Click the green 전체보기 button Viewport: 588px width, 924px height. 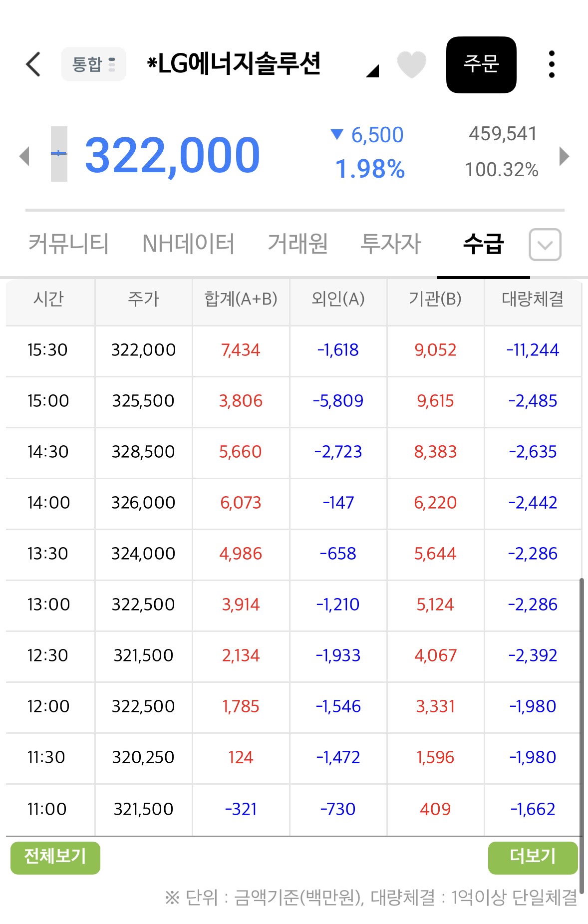point(55,858)
